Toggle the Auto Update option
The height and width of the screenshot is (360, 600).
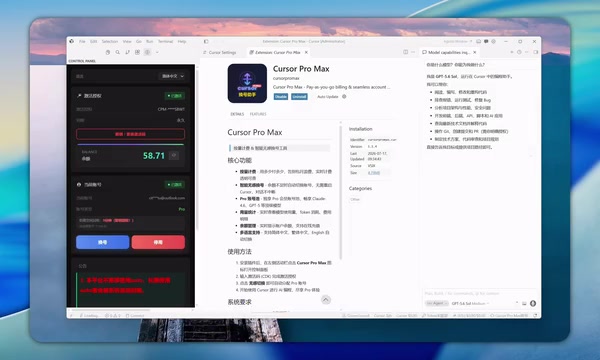(328, 97)
